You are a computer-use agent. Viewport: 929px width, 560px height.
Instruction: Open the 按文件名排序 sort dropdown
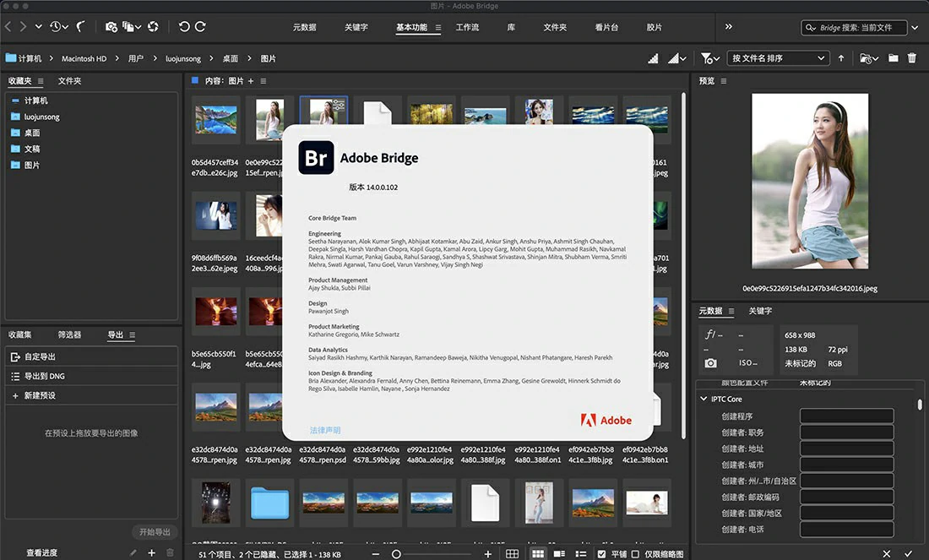[778, 58]
